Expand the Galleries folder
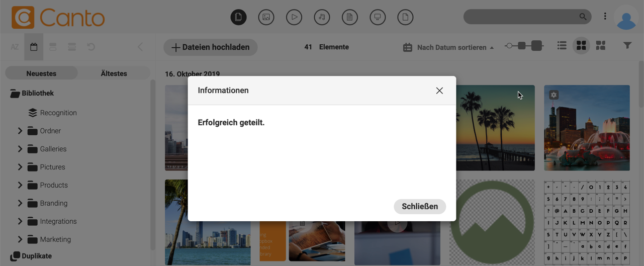The width and height of the screenshot is (644, 266). click(20, 149)
